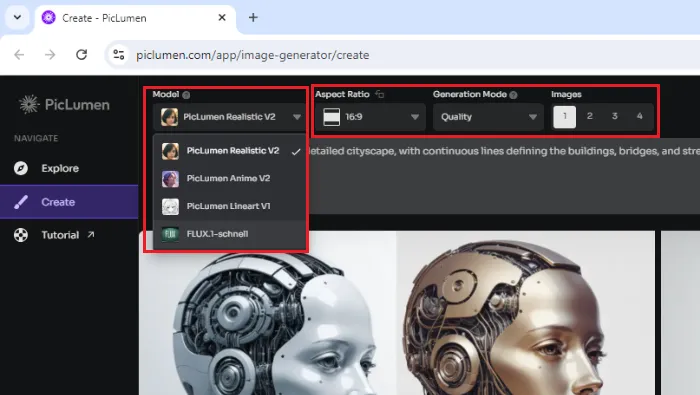Screen dimensions: 700x395
Task: Open the Generation Mode Quality dropdown
Action: 488,117
